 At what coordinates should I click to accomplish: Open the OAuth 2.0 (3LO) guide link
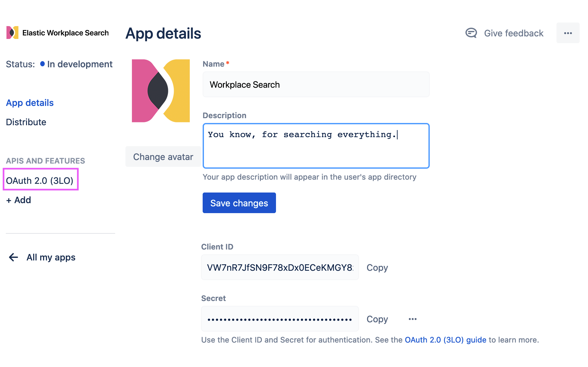tap(445, 340)
